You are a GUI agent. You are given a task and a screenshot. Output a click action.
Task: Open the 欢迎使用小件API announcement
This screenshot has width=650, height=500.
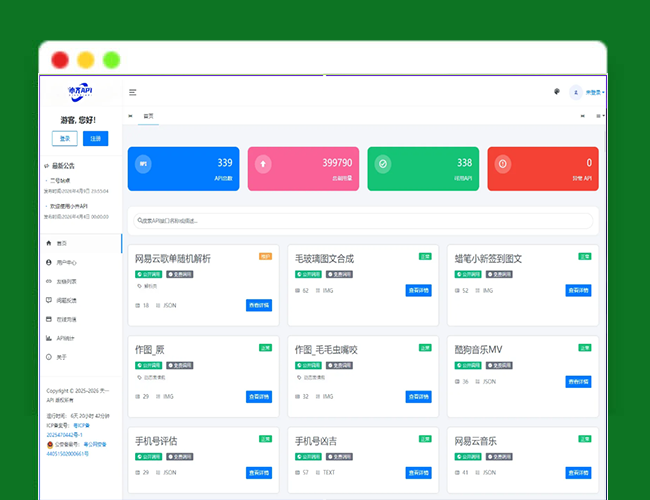tap(69, 206)
